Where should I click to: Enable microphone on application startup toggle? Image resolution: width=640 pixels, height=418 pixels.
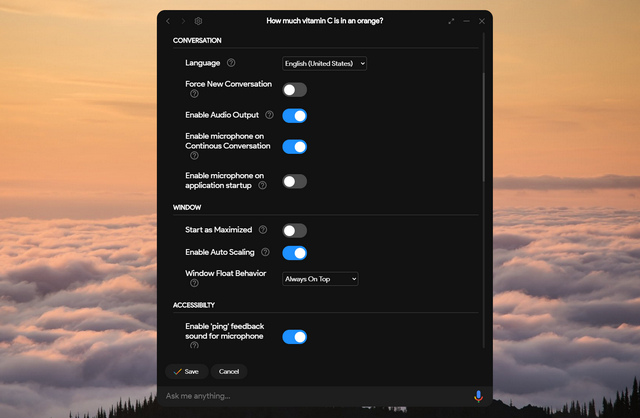coord(295,181)
